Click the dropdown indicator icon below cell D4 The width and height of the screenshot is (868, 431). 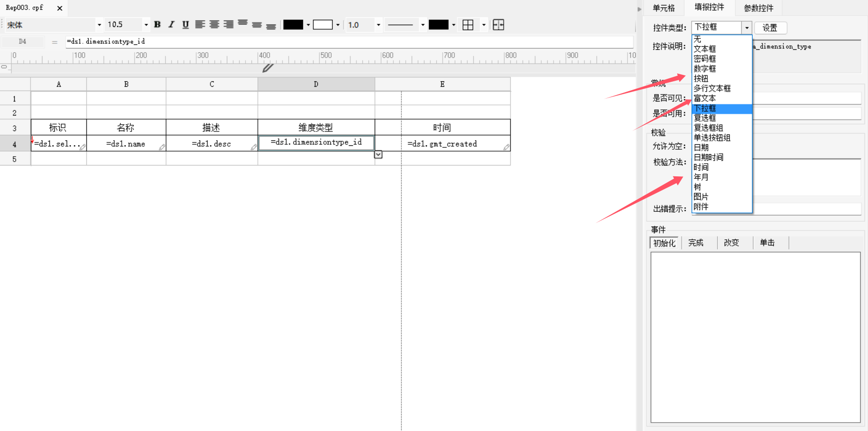click(x=378, y=155)
